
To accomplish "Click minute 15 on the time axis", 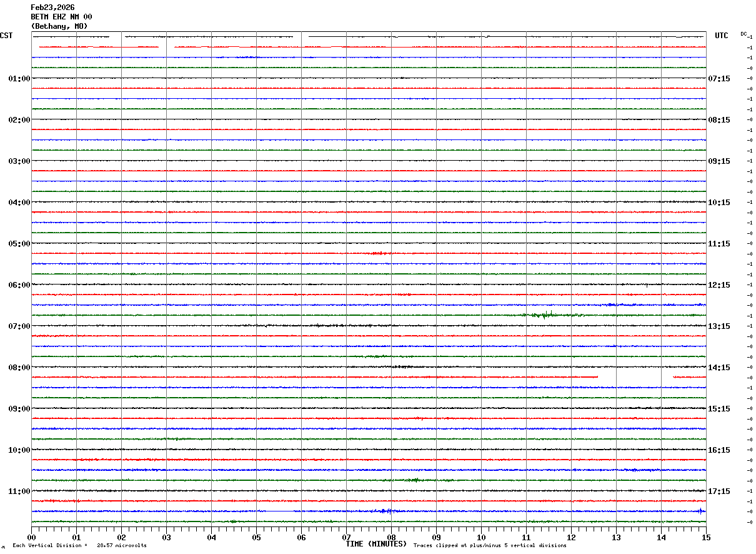I will 706,537.
